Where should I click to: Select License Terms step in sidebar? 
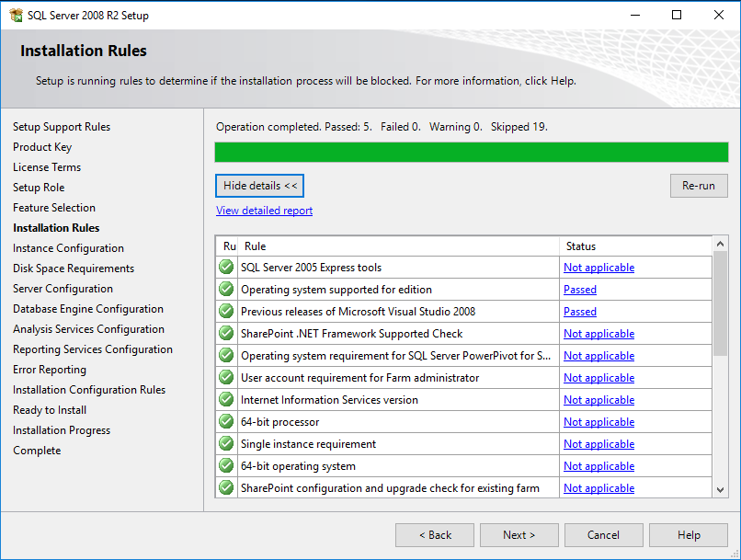(x=47, y=167)
